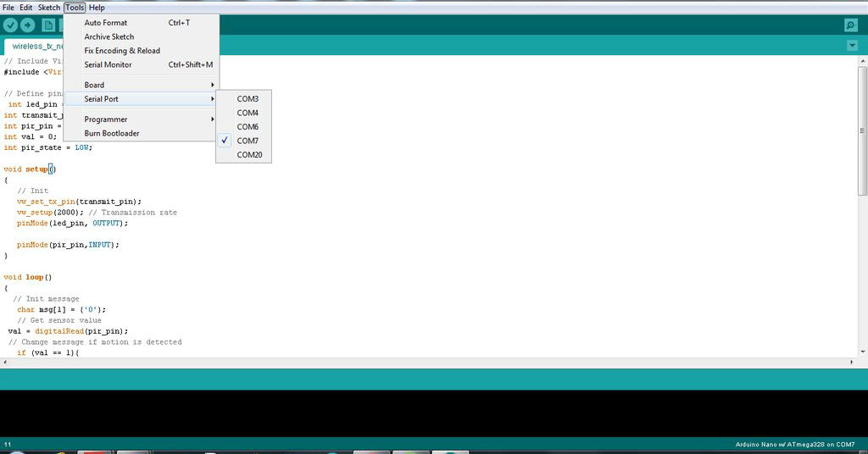Open the Help menu
The width and height of the screenshot is (868, 454).
coord(97,8)
